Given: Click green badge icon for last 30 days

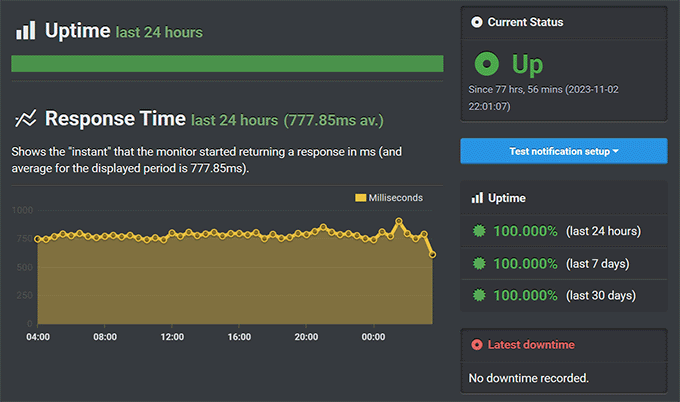Looking at the screenshot, I should coord(480,296).
